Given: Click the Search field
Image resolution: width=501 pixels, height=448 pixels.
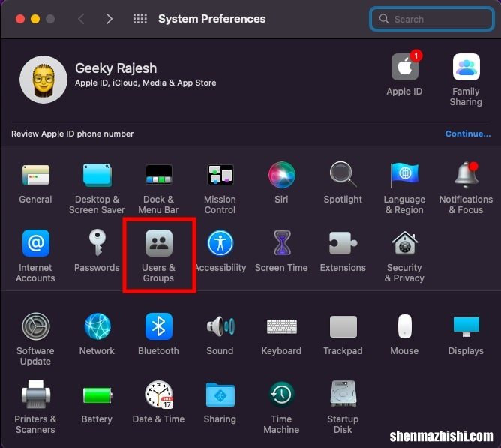Looking at the screenshot, I should [432, 19].
